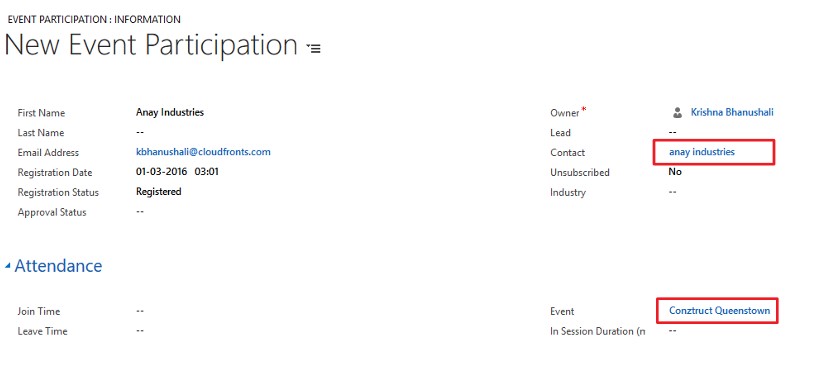Screen dimensions: 819x367
Task: Select the First Name field value
Action: coord(170,112)
